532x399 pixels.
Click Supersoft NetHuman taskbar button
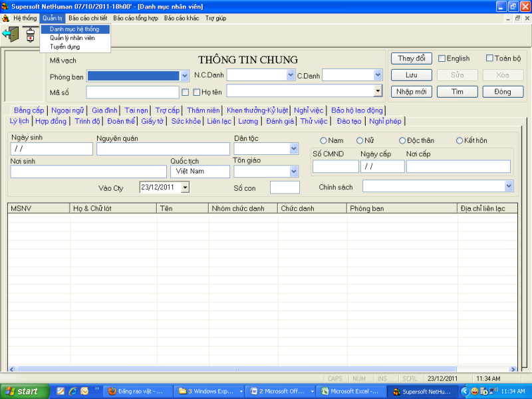pos(423,391)
